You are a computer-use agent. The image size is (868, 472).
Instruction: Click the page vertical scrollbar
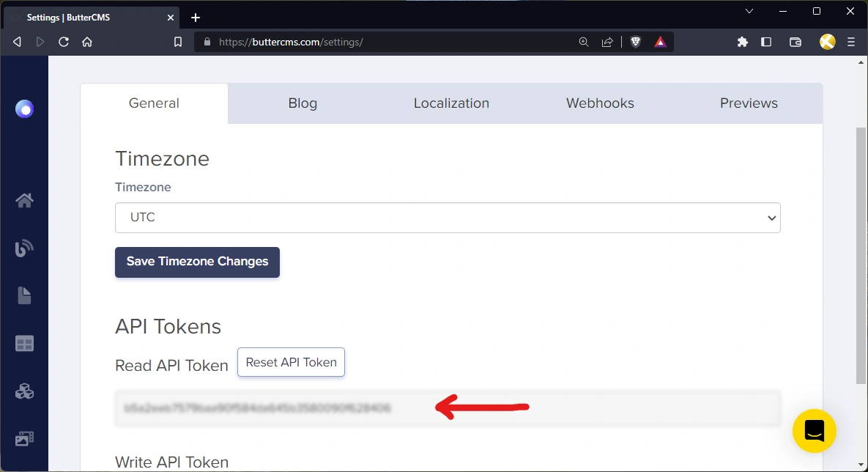[861, 255]
